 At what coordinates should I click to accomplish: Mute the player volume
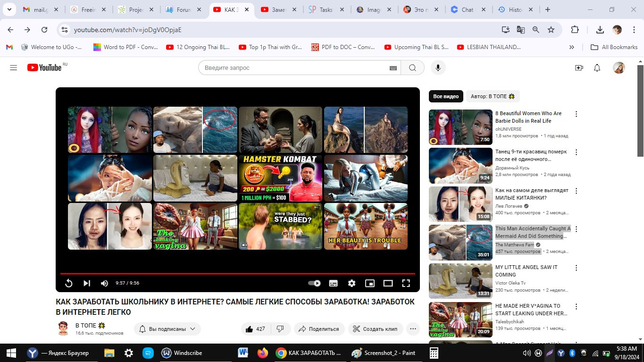[x=105, y=283]
